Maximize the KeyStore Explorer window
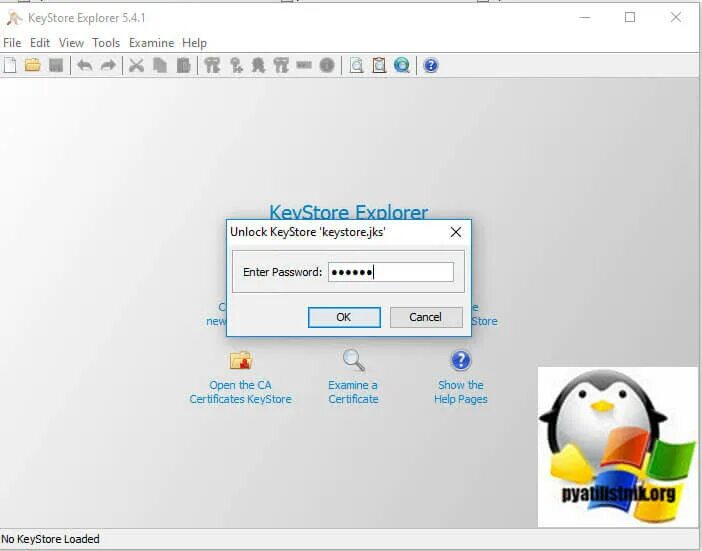This screenshot has height=551, width=702. click(x=630, y=17)
